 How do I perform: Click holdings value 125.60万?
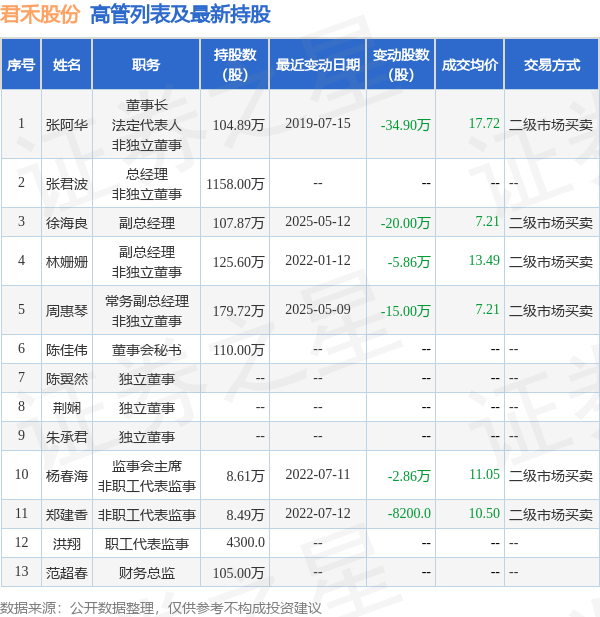click(238, 262)
